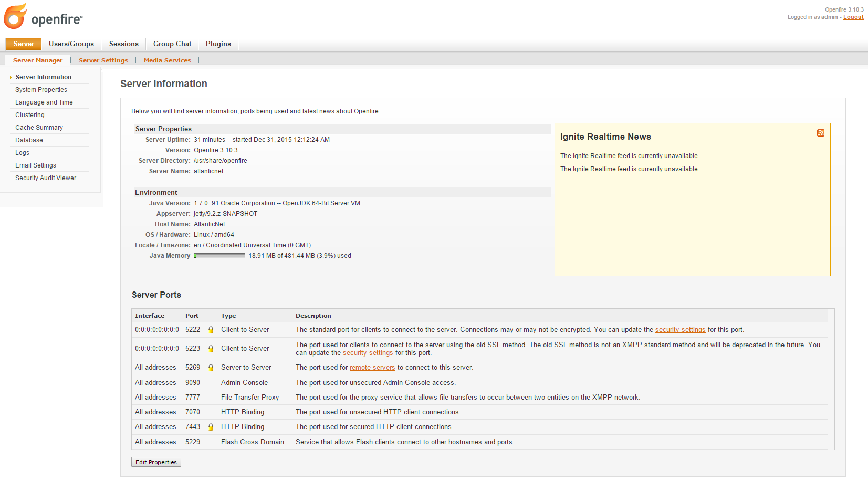Select Server Information in the sidebar

(44, 77)
